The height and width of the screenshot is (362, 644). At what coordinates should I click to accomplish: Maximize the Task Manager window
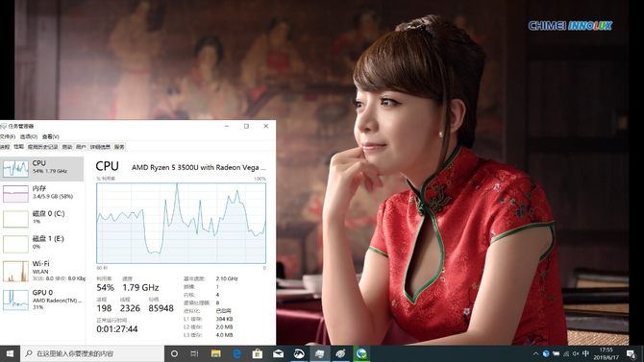pyautogui.click(x=246, y=126)
